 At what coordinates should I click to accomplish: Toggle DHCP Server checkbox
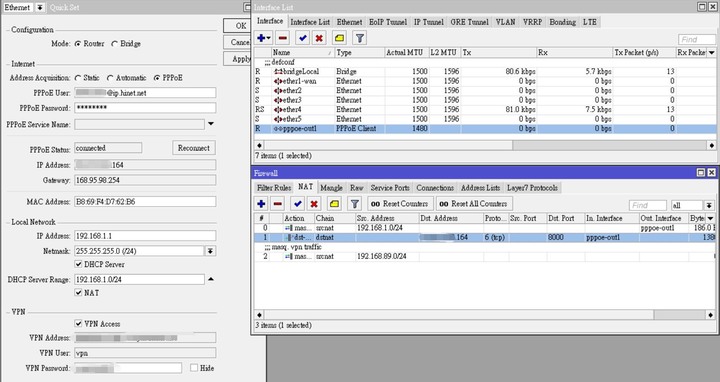[79, 264]
